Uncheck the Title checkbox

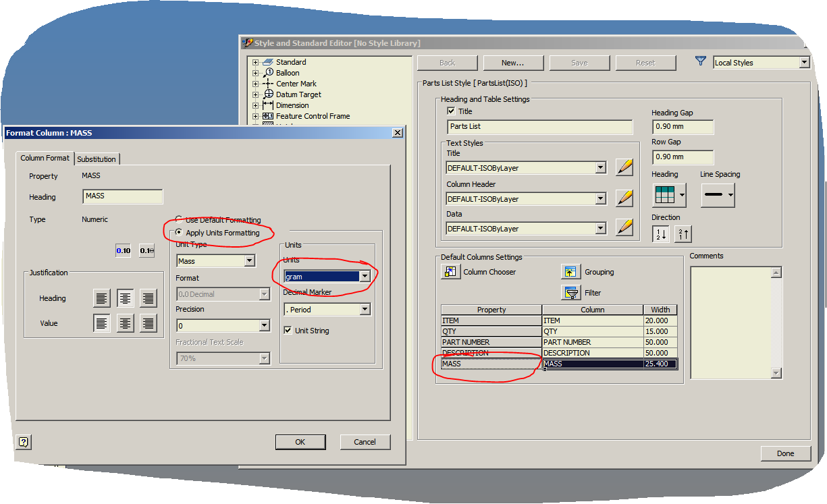[x=450, y=111]
